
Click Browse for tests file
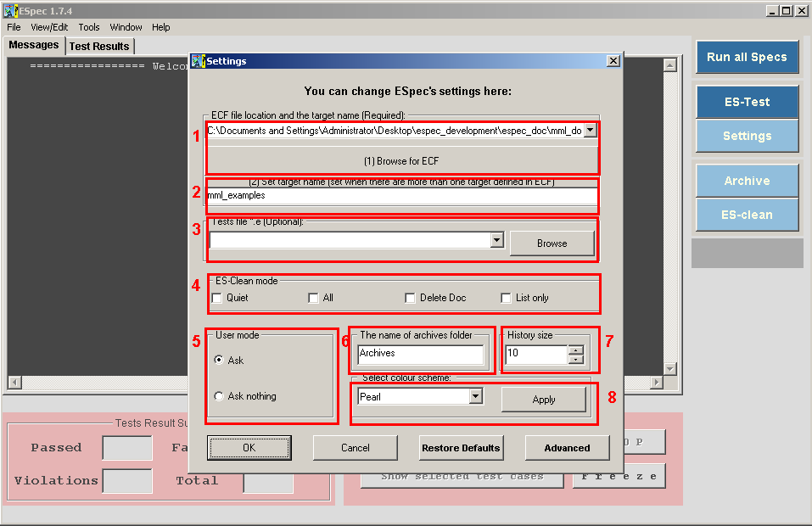552,243
